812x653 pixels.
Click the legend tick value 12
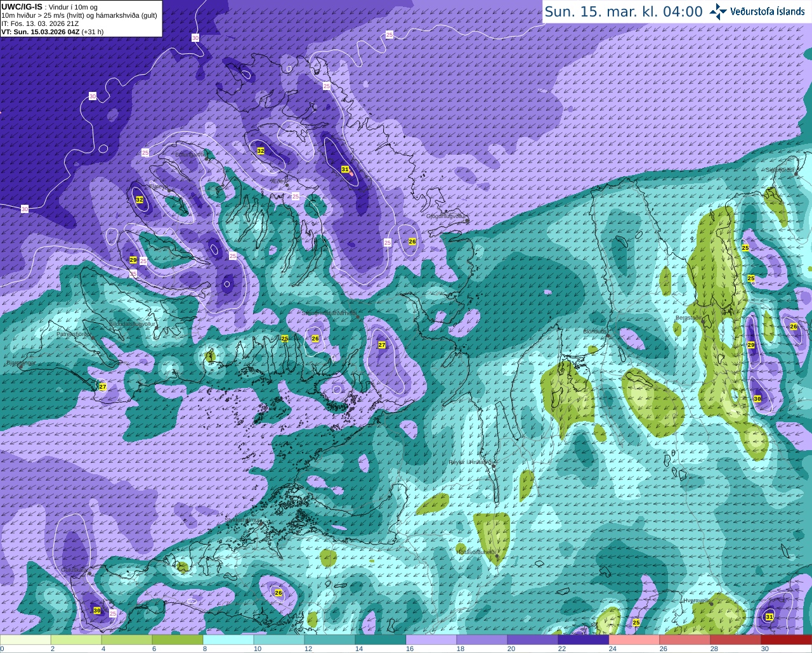(x=308, y=649)
